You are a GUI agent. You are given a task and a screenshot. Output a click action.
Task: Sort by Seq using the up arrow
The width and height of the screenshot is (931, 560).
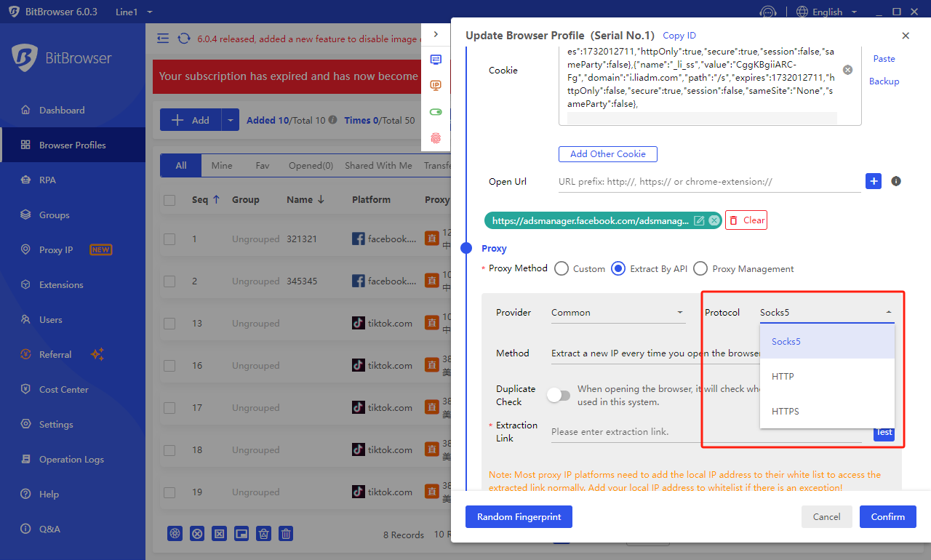click(216, 199)
